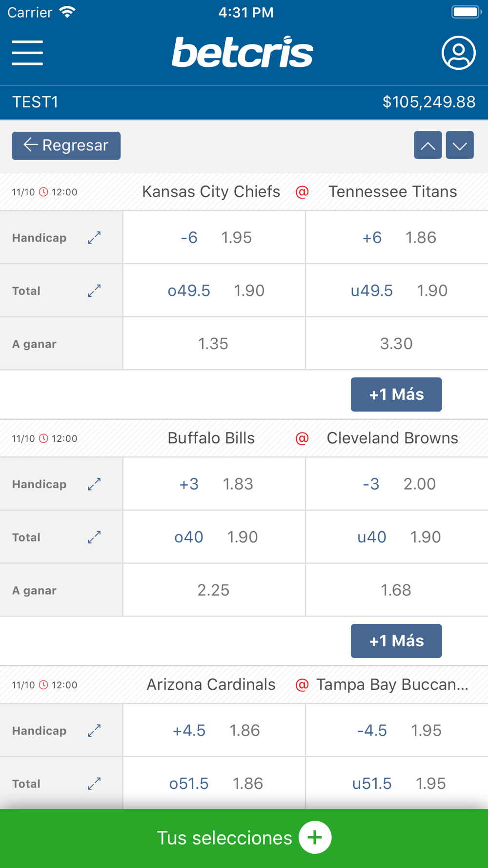Add selection with the plus icon

click(x=315, y=838)
